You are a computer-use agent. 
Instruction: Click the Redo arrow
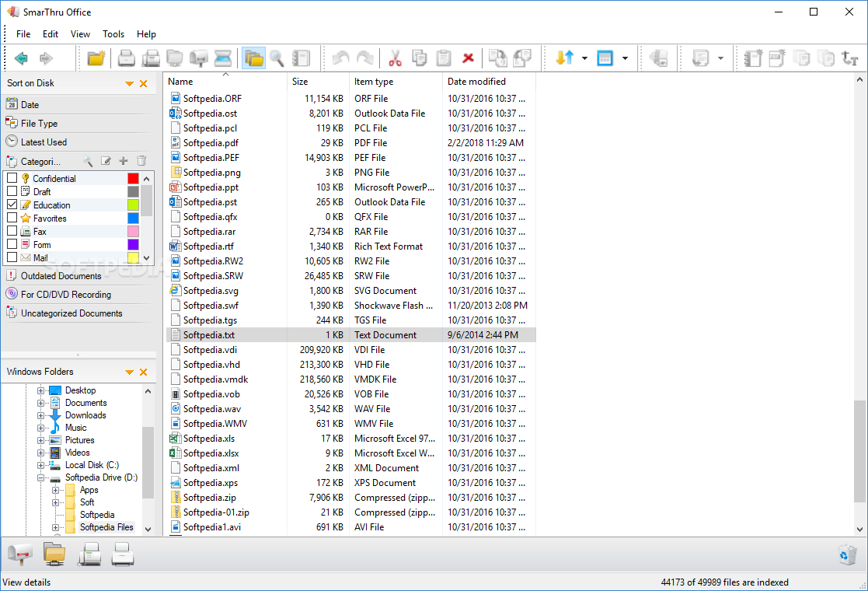364,58
